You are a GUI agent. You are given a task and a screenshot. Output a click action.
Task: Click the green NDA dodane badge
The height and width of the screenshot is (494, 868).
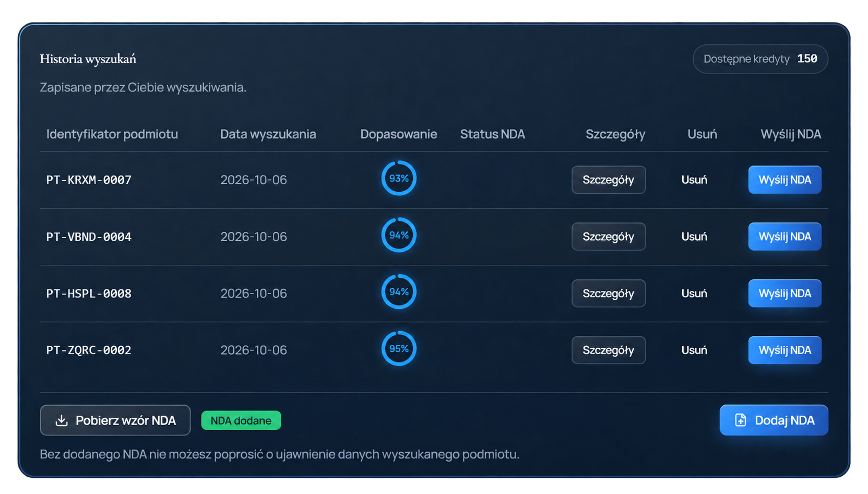(241, 420)
